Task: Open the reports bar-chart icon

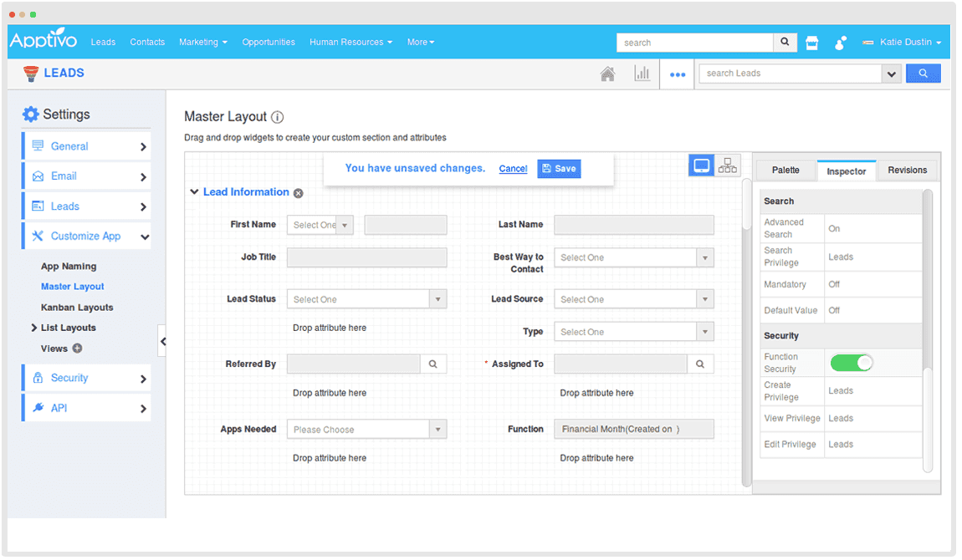Action: click(x=642, y=74)
